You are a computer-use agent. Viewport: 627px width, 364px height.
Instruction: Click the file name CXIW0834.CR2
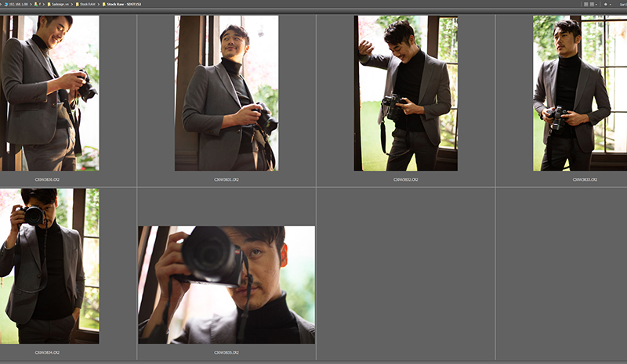47,353
